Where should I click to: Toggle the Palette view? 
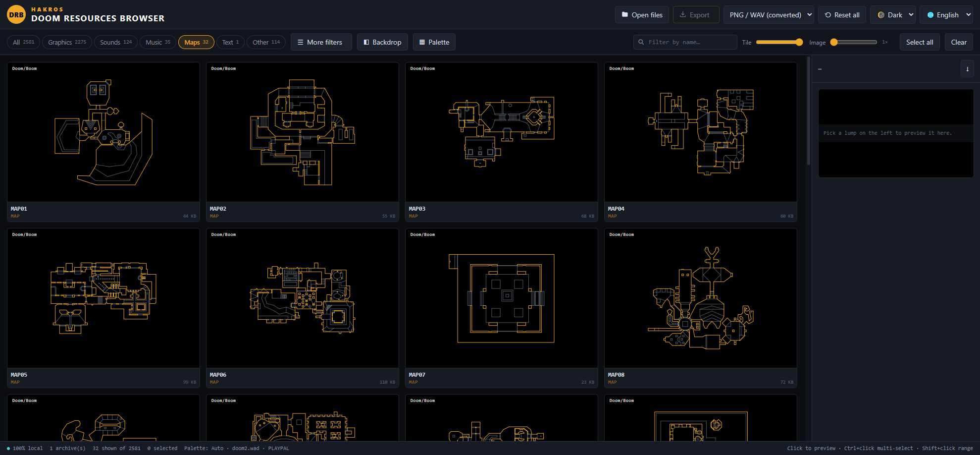coord(434,42)
